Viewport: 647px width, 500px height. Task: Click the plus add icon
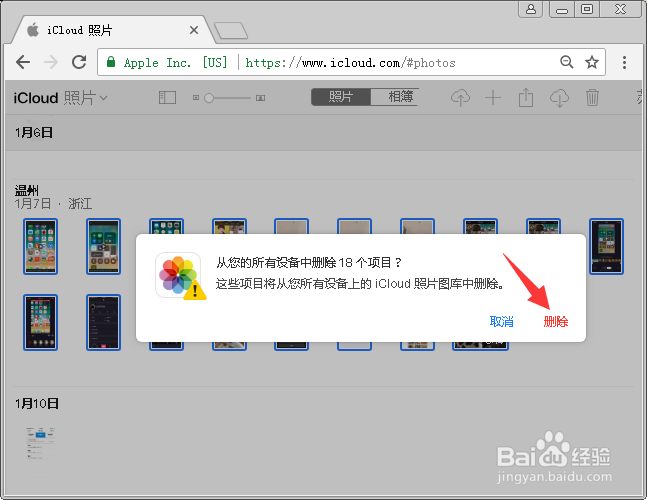click(x=493, y=98)
